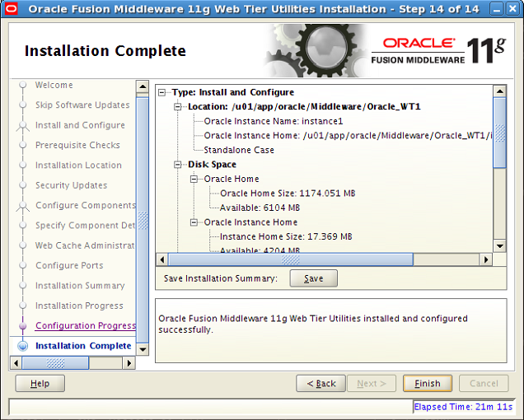The width and height of the screenshot is (524, 420).
Task: Click the steps panel horizontal scrollbar thumb
Action: click(55, 363)
